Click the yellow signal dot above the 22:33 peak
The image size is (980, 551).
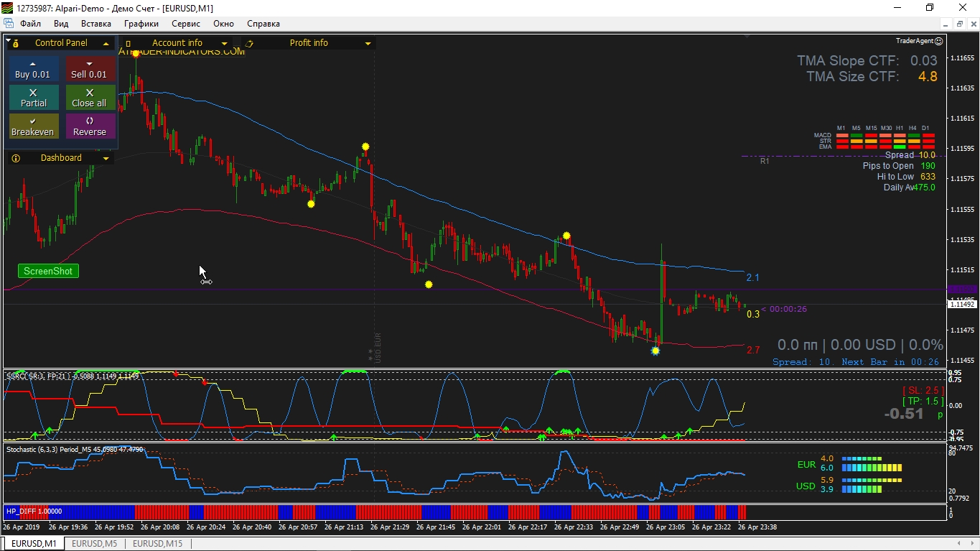566,236
